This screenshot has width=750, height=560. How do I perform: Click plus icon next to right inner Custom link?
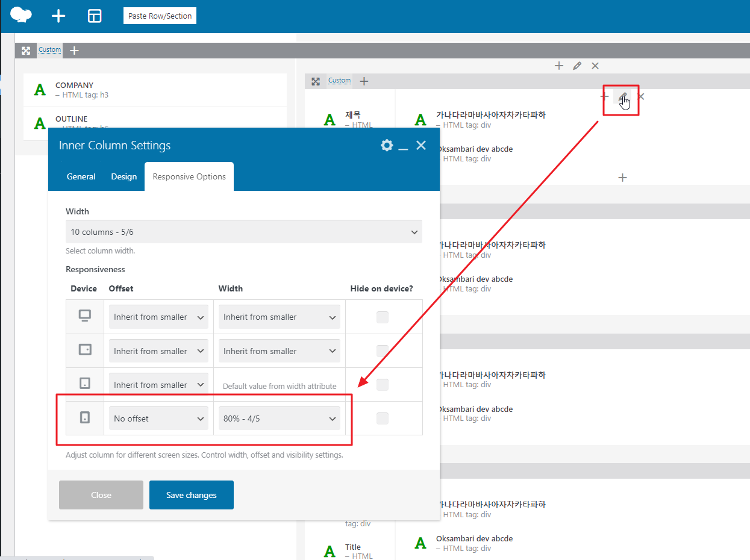tap(364, 81)
